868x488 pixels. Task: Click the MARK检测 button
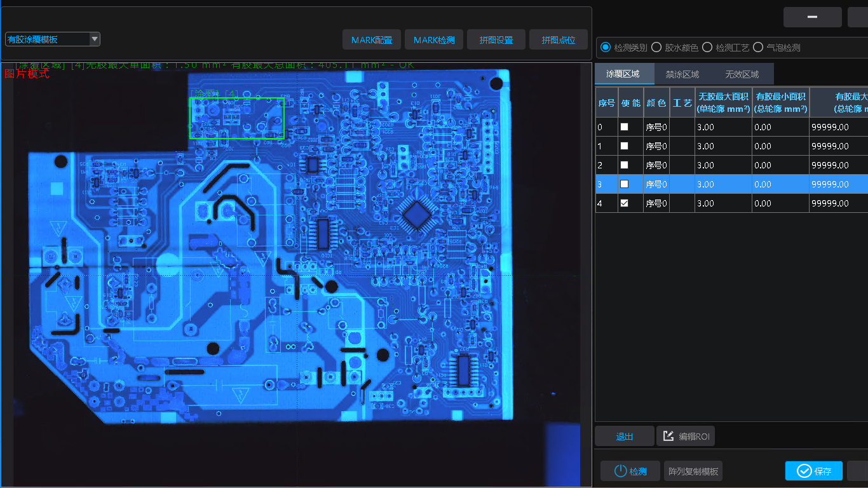(x=434, y=40)
